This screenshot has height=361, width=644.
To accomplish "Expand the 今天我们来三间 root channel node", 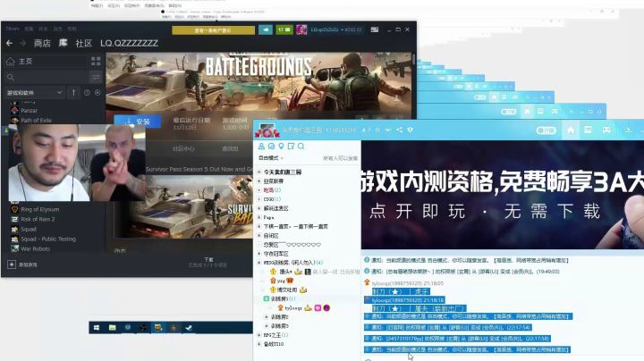I will click(259, 172).
